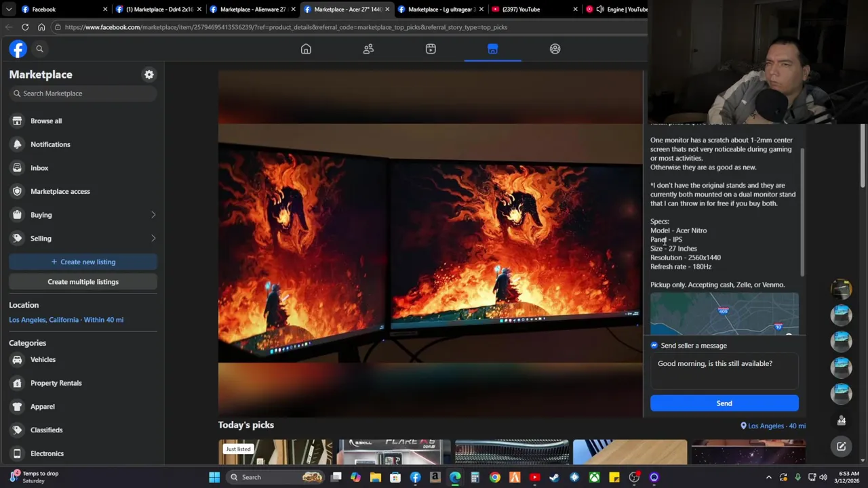Open the Vehicles category
The height and width of the screenshot is (488, 868).
tap(83, 359)
